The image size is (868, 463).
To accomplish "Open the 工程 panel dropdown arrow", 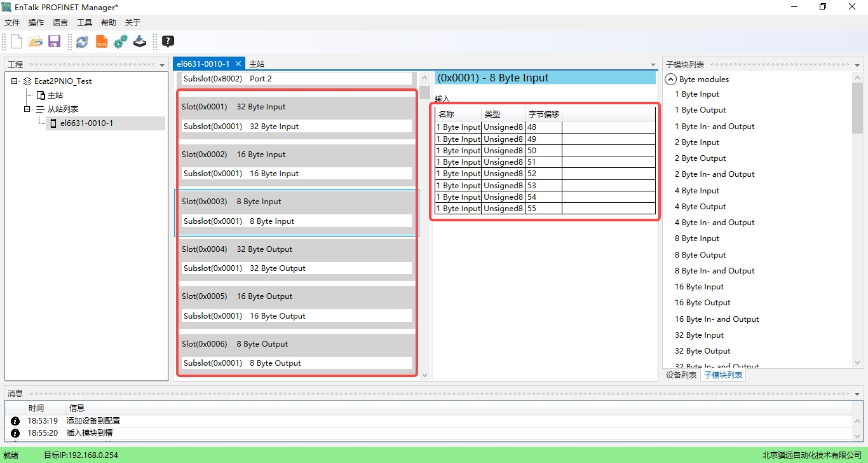I will pos(162,65).
